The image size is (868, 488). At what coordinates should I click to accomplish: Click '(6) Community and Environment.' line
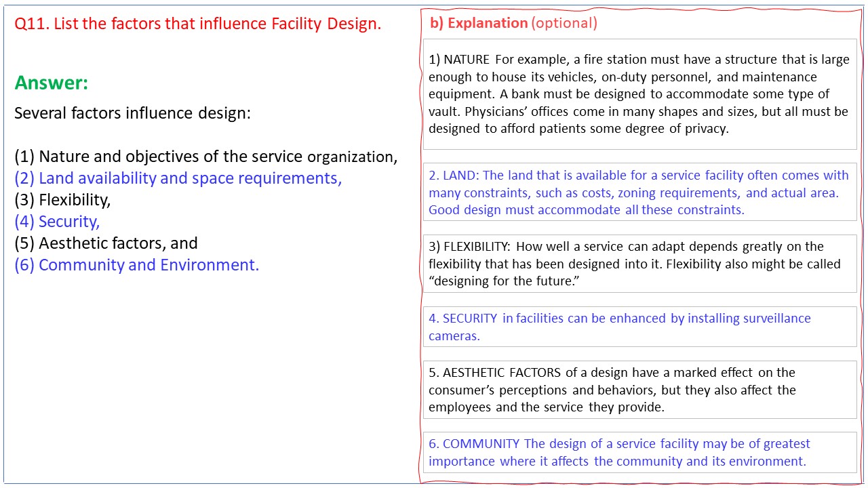click(137, 265)
